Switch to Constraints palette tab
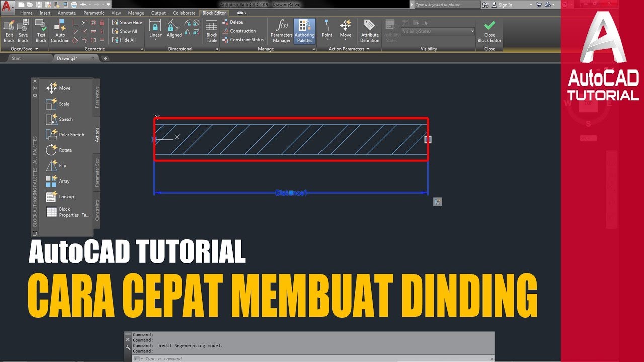 (x=97, y=211)
